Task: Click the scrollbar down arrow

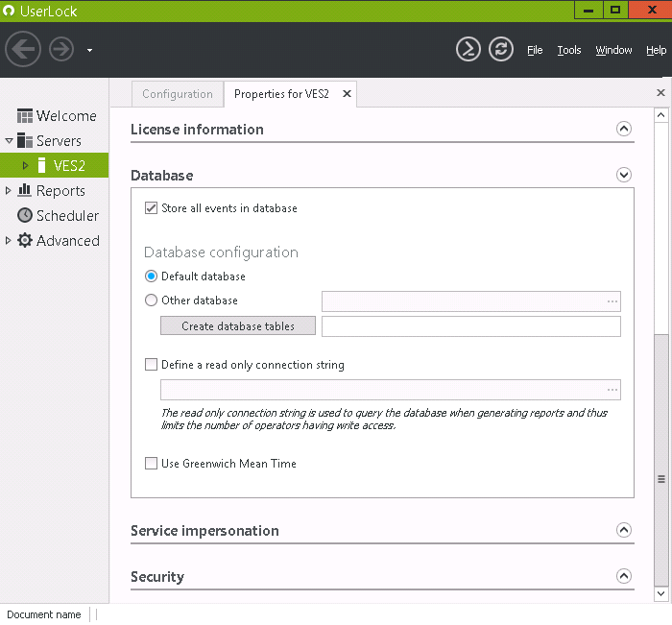Action: click(660, 593)
